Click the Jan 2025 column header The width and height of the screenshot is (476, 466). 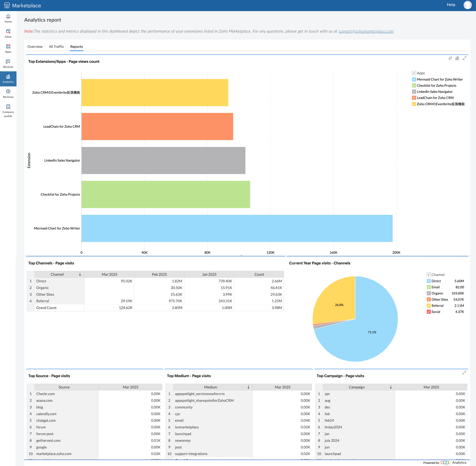[209, 274]
